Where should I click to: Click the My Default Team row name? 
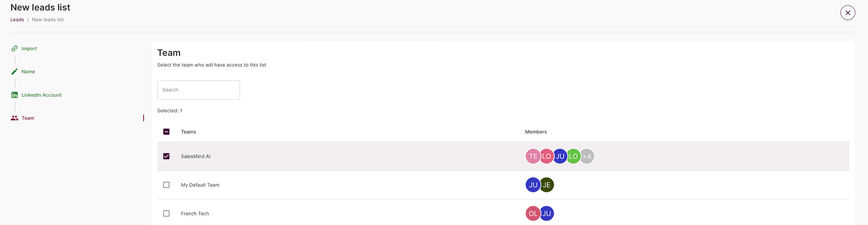pyautogui.click(x=200, y=185)
